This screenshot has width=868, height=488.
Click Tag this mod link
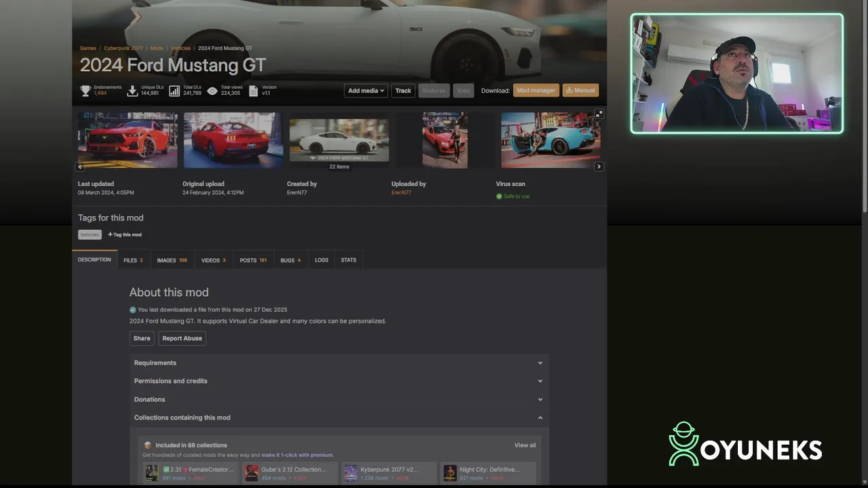click(125, 235)
